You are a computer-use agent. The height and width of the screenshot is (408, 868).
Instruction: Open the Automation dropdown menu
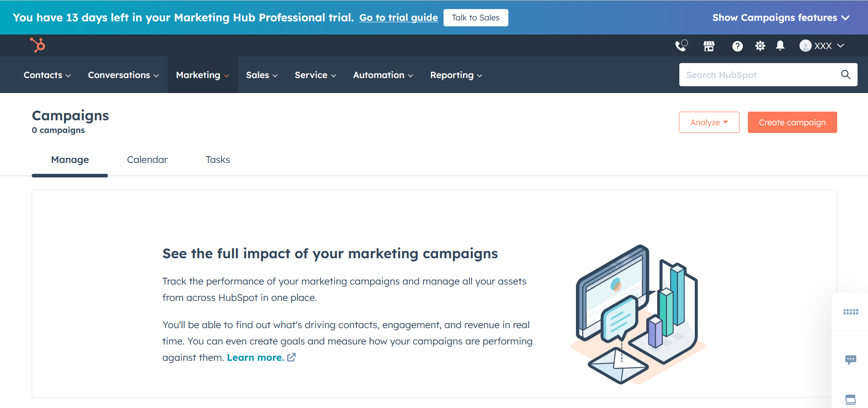coord(383,75)
